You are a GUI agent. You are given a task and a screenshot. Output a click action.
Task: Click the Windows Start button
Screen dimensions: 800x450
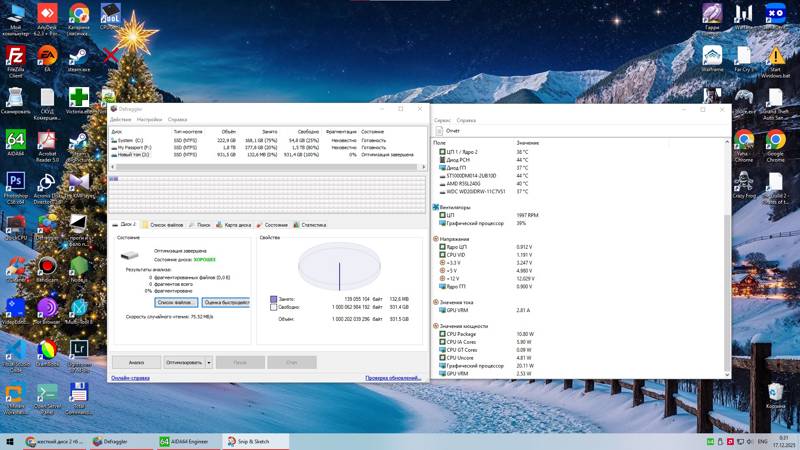(9, 441)
